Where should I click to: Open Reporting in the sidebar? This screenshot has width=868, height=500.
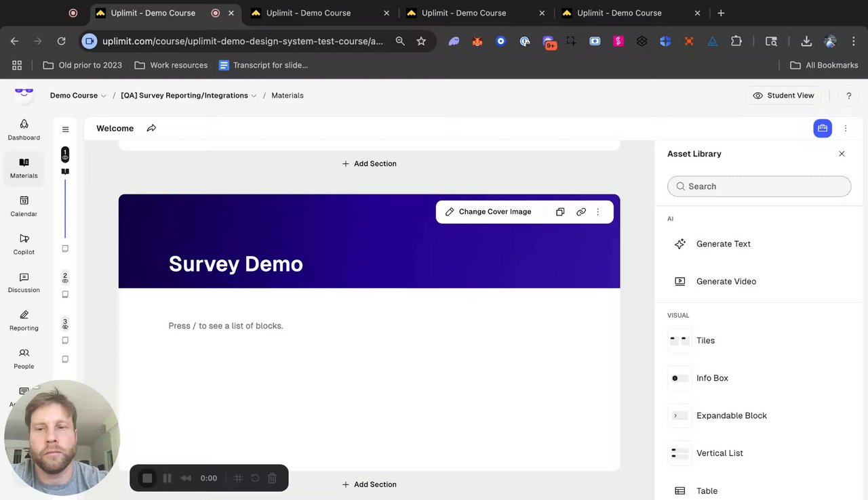[24, 320]
